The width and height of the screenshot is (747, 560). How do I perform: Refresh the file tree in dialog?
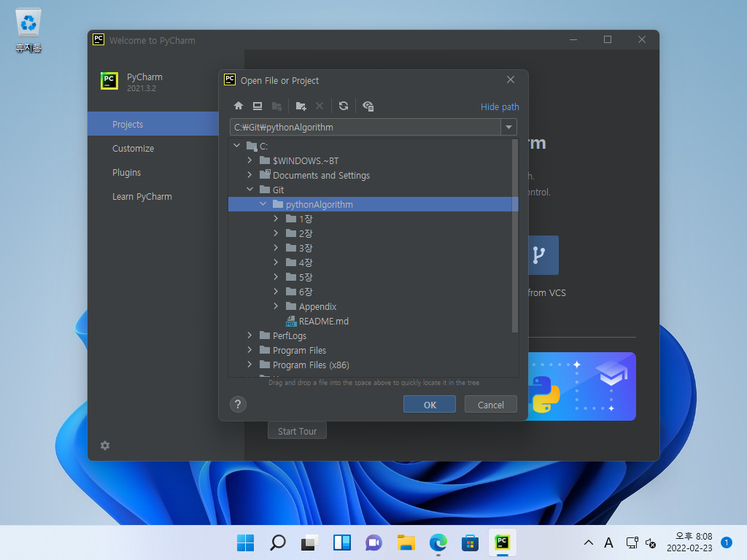click(344, 106)
